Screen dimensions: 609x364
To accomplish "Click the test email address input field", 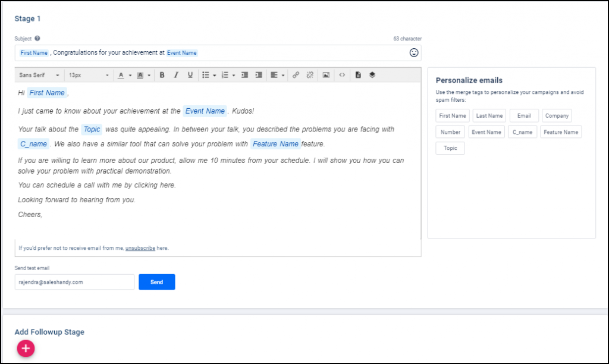I will tap(74, 282).
